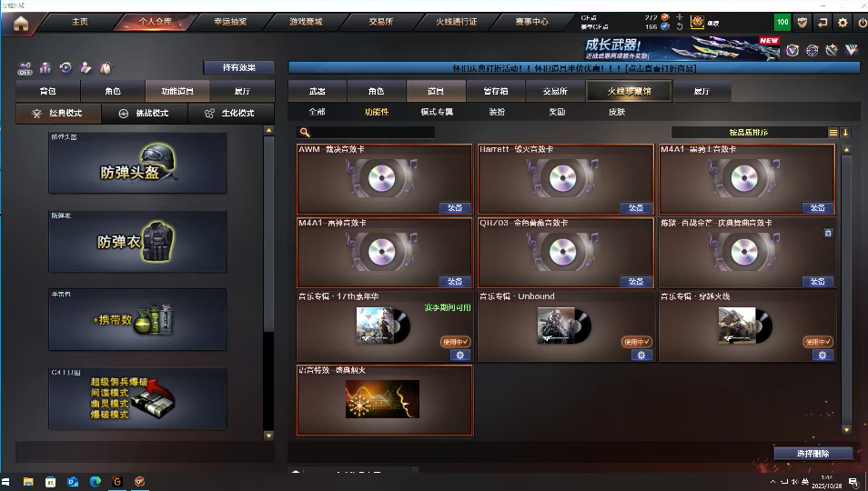
Task: Open the 暂存箱 tab
Action: click(496, 91)
